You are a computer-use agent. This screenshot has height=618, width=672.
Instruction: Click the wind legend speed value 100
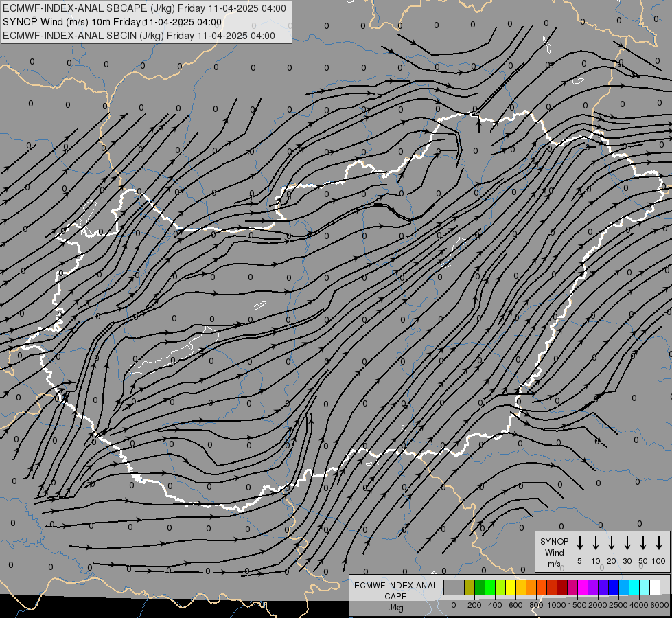coord(659,561)
